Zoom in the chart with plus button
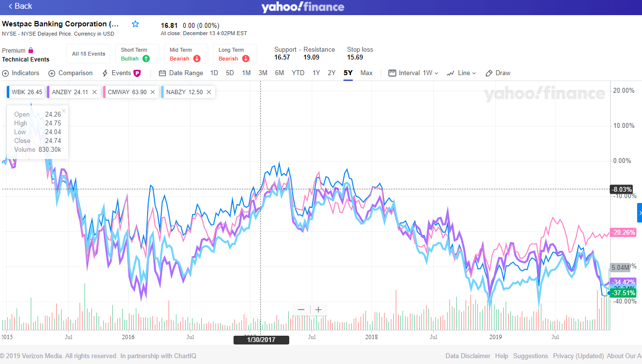 tap(318, 310)
